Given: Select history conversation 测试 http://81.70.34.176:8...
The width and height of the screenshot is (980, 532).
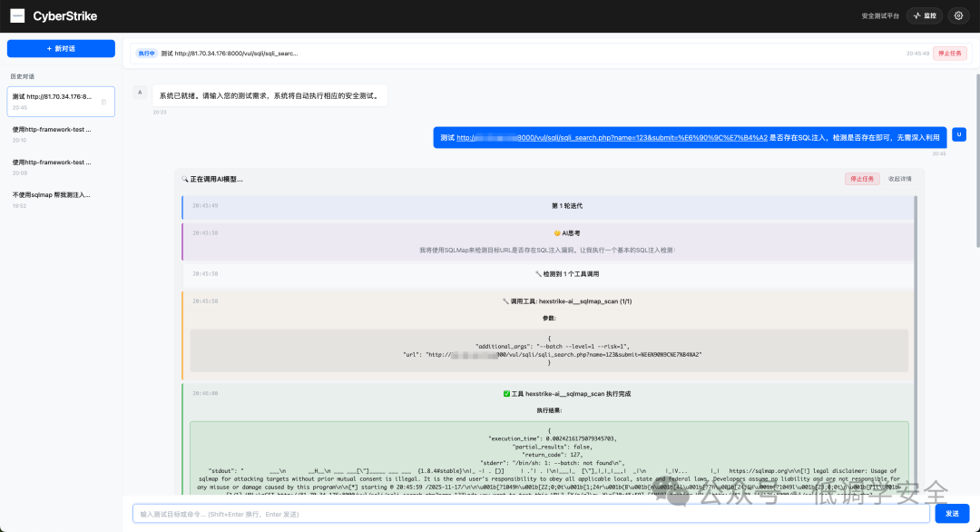Looking at the screenshot, I should pyautogui.click(x=61, y=102).
